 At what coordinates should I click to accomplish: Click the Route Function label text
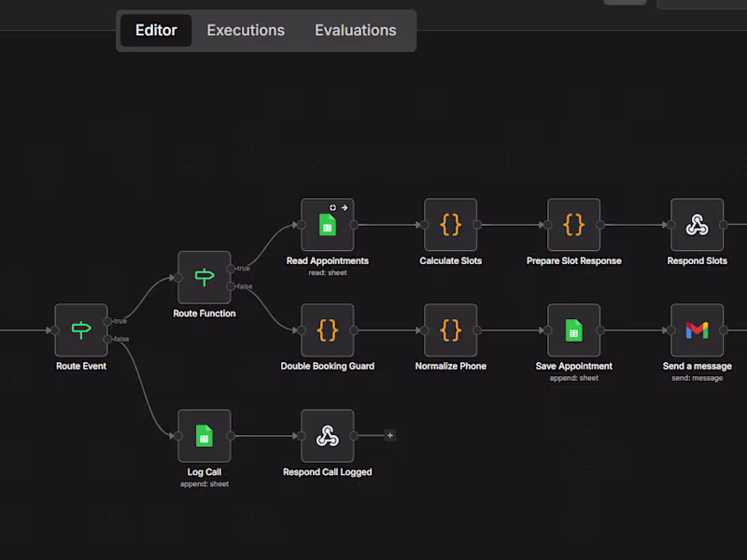point(204,314)
